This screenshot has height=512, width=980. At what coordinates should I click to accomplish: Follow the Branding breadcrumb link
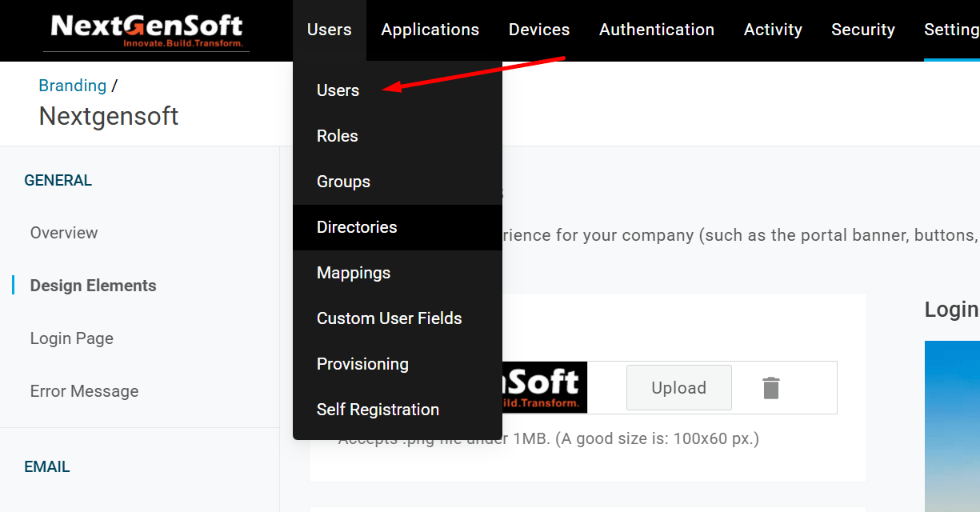point(72,86)
